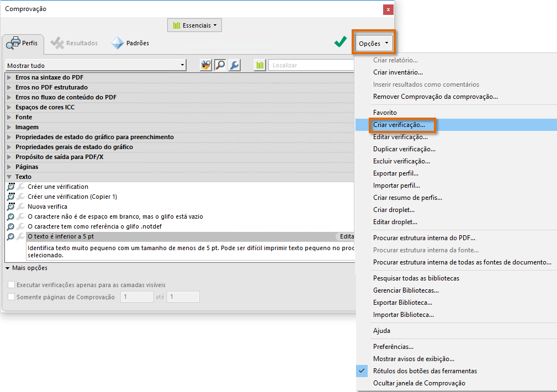The height and width of the screenshot is (392, 557).
Task: Expand the Fonte category
Action: coord(8,116)
